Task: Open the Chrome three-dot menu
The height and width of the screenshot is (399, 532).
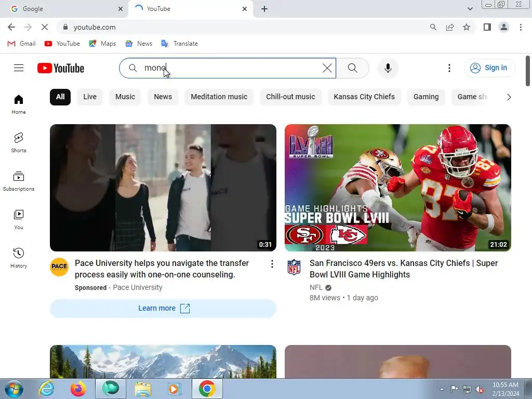Action: tap(521, 27)
